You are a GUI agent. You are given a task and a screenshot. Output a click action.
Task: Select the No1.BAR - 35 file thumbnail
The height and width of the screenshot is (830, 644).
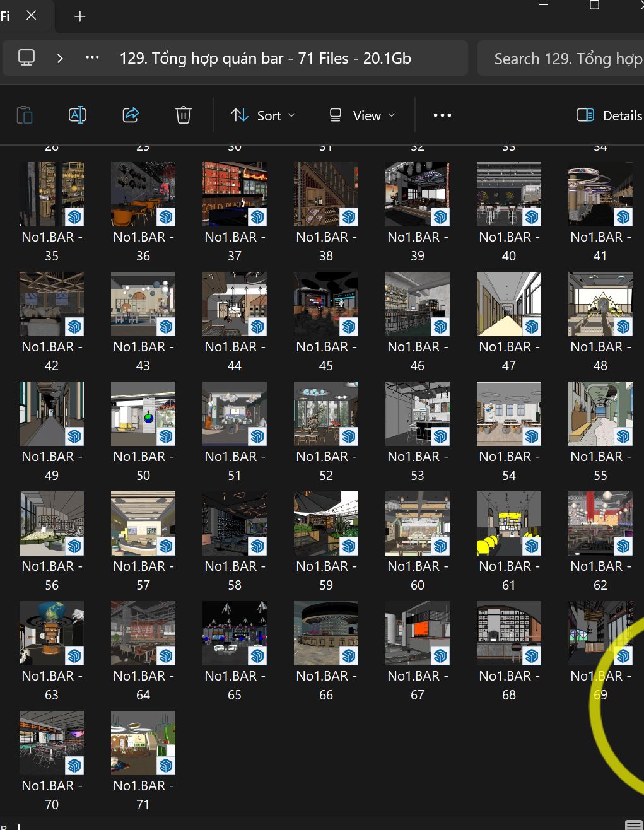click(x=52, y=194)
